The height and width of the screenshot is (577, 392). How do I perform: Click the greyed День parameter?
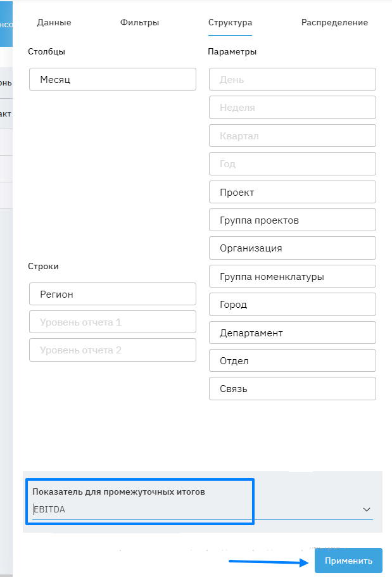coord(293,80)
